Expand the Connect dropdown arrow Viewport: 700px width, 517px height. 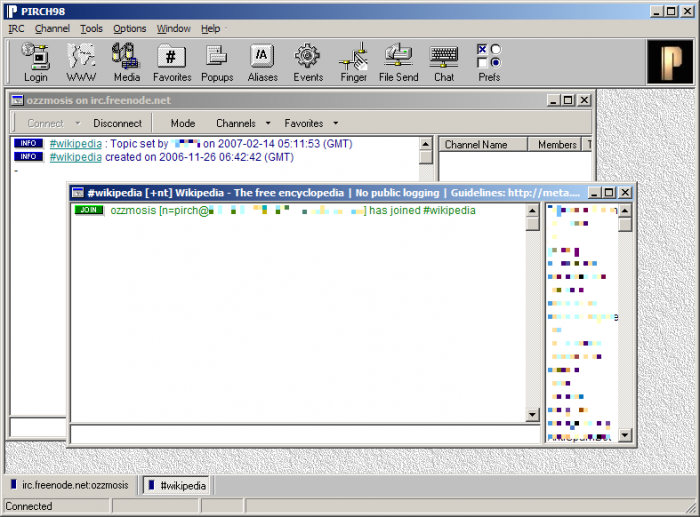(78, 123)
